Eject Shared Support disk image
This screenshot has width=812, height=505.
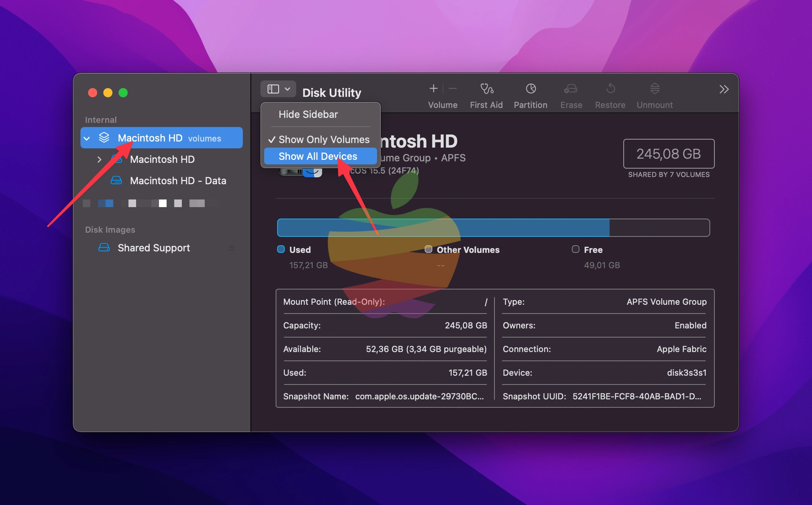(232, 248)
